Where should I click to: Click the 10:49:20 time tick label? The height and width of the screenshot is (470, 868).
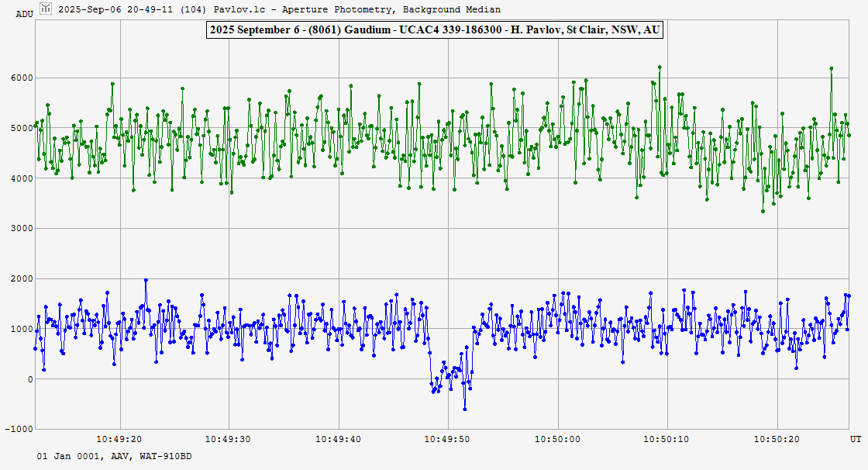119,439
